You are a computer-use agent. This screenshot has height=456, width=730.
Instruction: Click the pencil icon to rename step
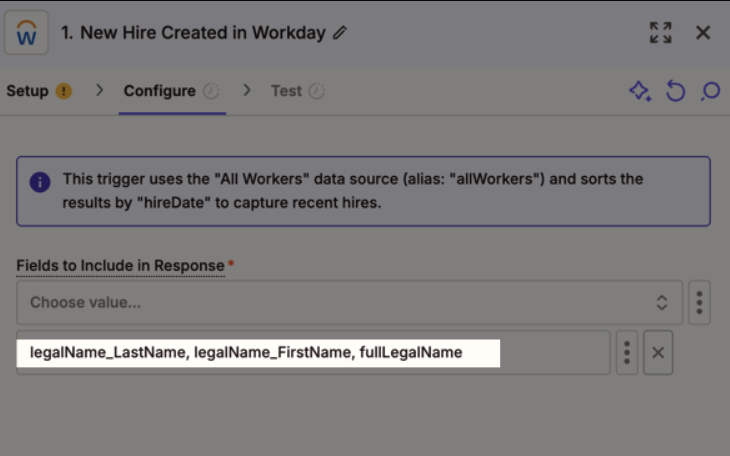340,33
